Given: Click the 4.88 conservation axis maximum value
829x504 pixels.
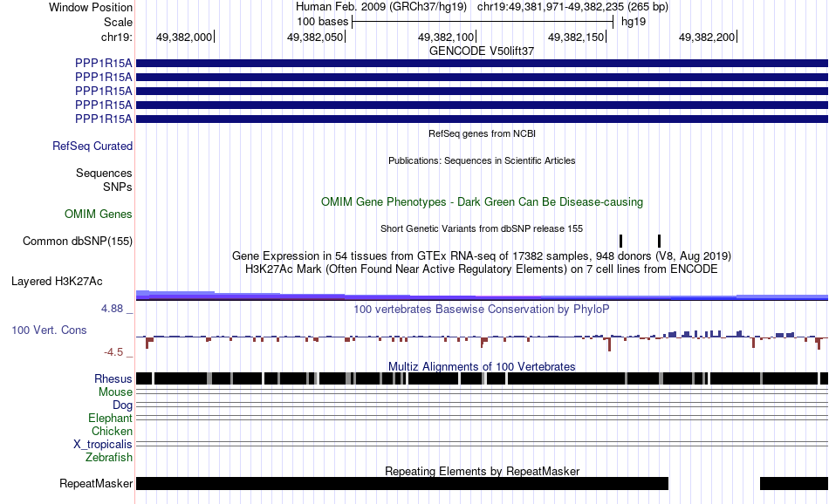Looking at the screenshot, I should click(x=112, y=309).
